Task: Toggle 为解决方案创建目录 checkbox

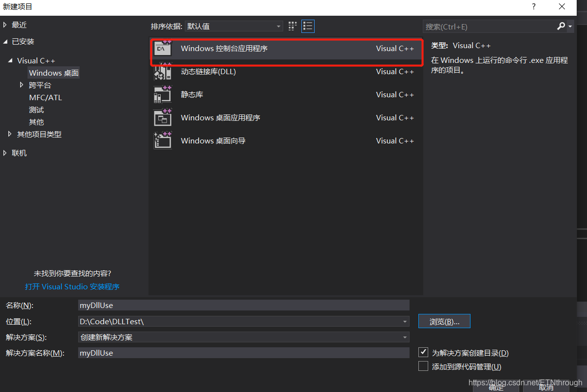Action: pos(423,352)
